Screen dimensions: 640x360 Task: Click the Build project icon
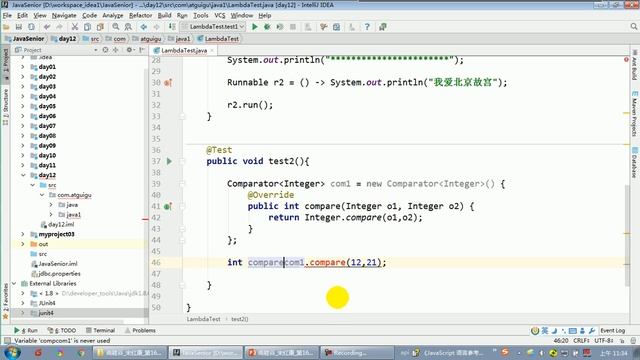[172, 27]
